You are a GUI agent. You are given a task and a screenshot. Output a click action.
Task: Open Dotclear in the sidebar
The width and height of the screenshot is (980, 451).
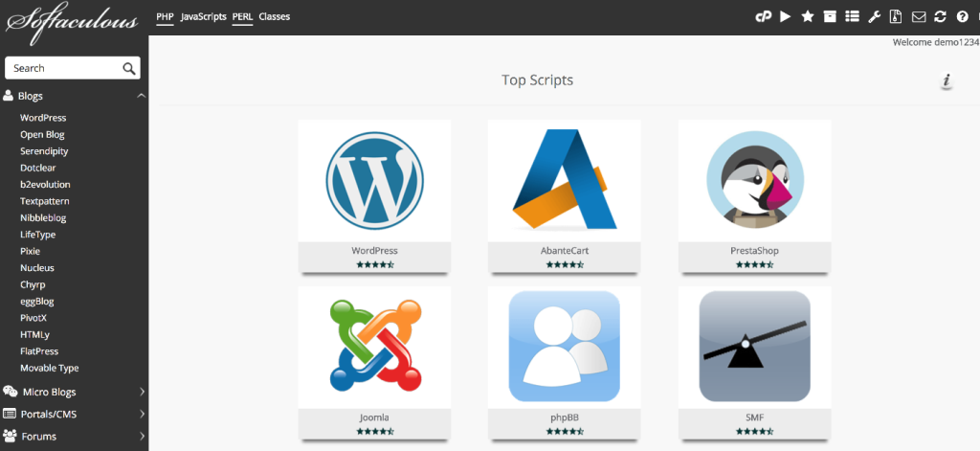coord(38,168)
